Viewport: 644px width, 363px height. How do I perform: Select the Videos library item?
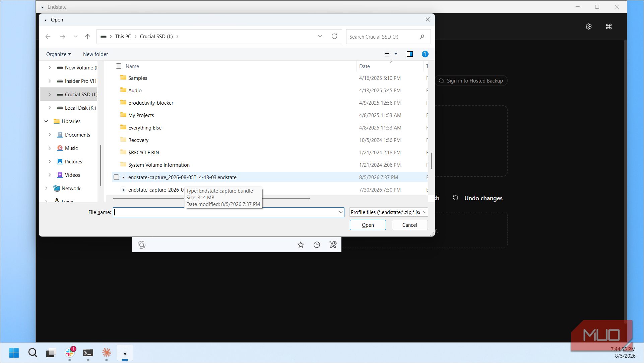click(x=72, y=175)
